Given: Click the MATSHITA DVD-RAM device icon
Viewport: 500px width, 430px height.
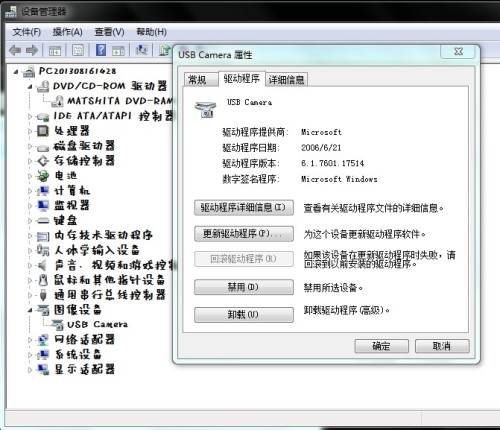Looking at the screenshot, I should pos(57,101).
